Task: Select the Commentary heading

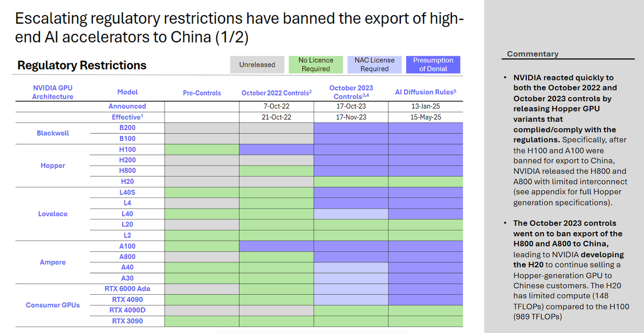Action: (x=533, y=54)
